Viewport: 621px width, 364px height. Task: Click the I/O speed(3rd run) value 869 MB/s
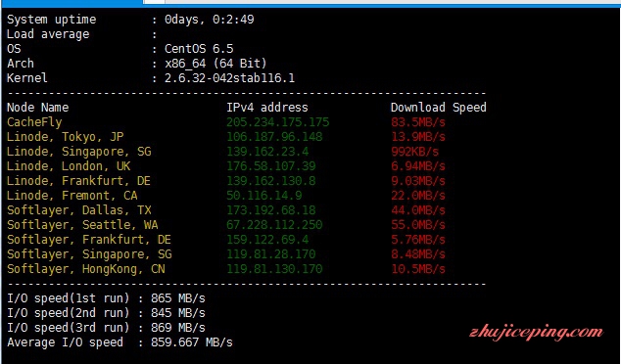pos(178,328)
